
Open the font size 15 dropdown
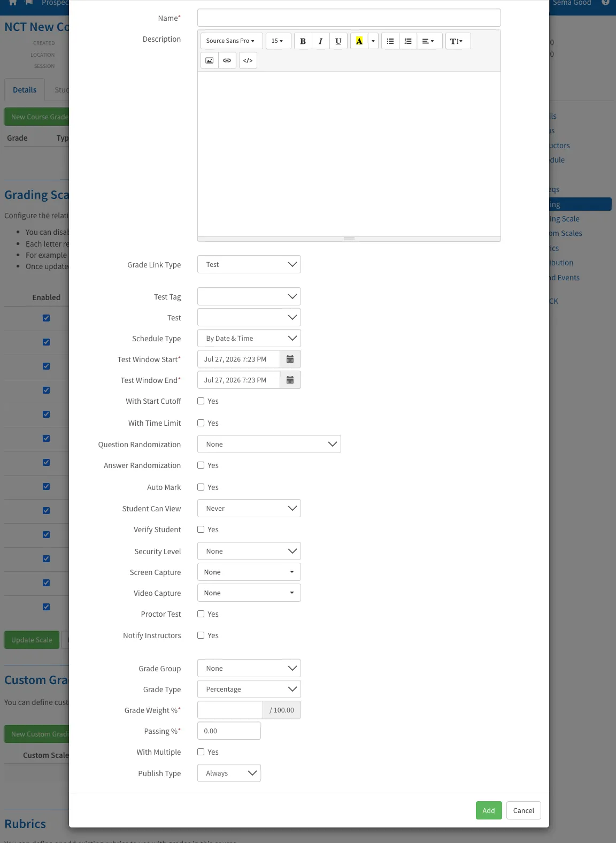click(x=278, y=41)
